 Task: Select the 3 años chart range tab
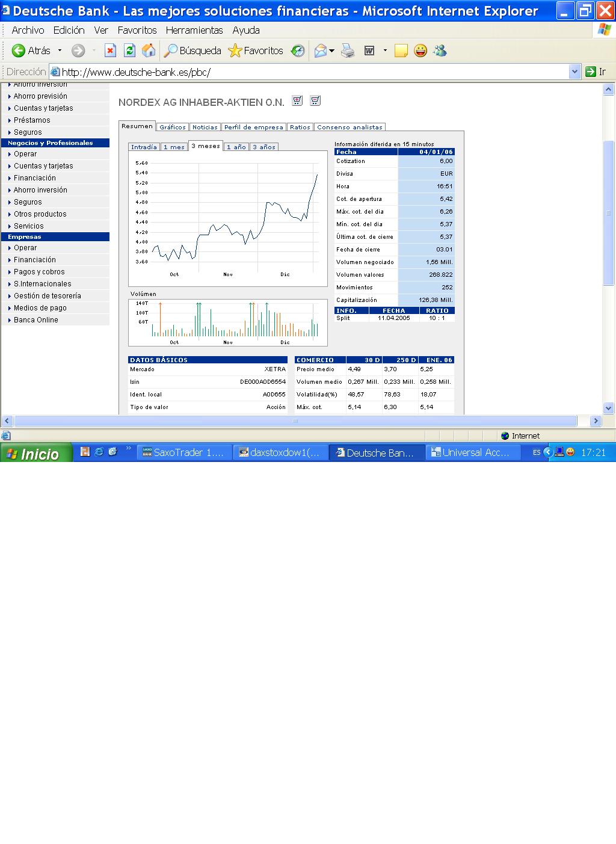click(x=264, y=147)
